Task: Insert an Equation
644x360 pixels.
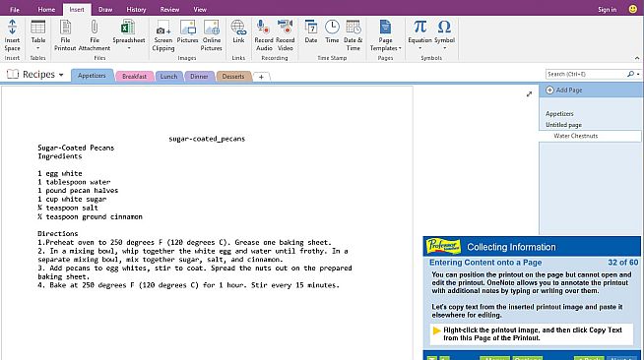Action: 419,34
